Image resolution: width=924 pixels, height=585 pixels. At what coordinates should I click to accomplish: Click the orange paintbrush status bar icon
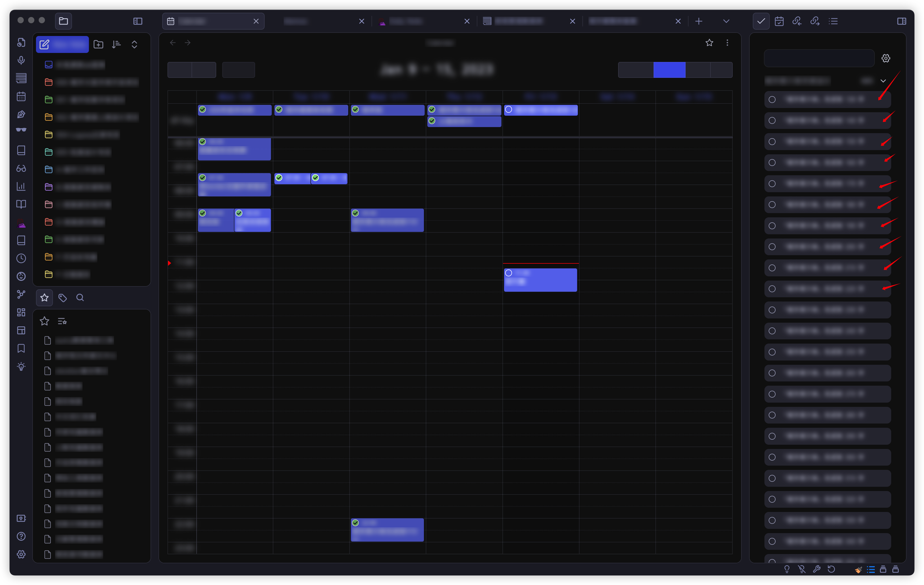[858, 570]
